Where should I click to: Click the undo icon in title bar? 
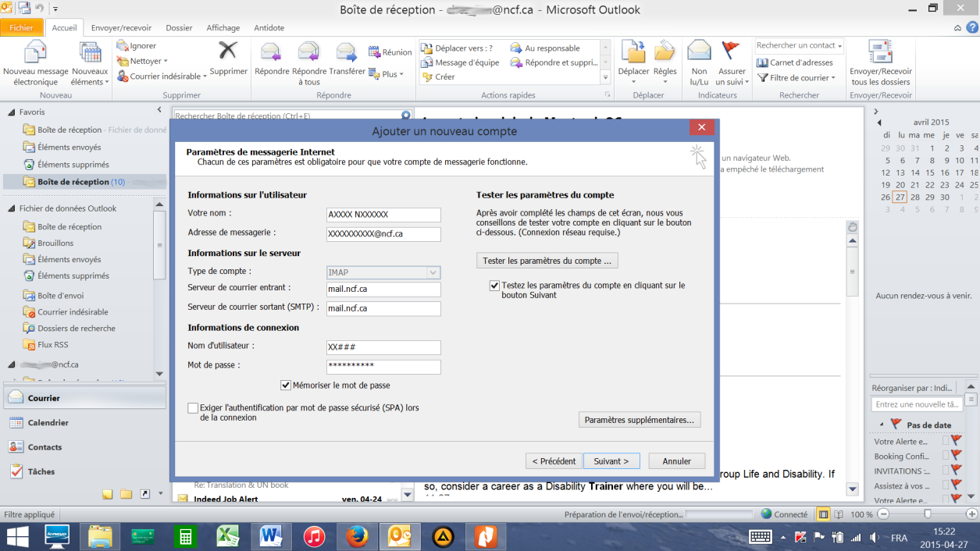(38, 9)
